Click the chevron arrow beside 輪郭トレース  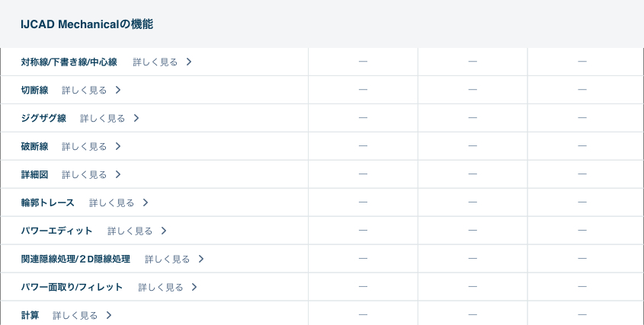146,202
